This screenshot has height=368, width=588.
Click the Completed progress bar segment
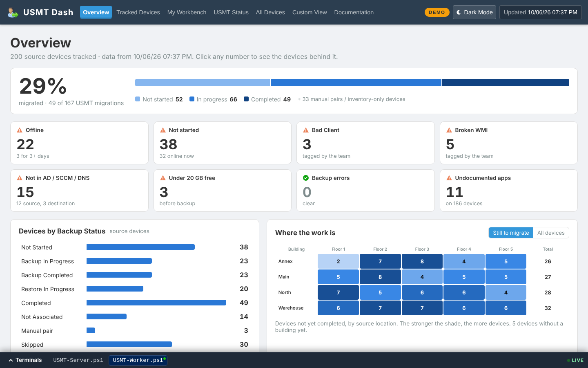(506, 83)
